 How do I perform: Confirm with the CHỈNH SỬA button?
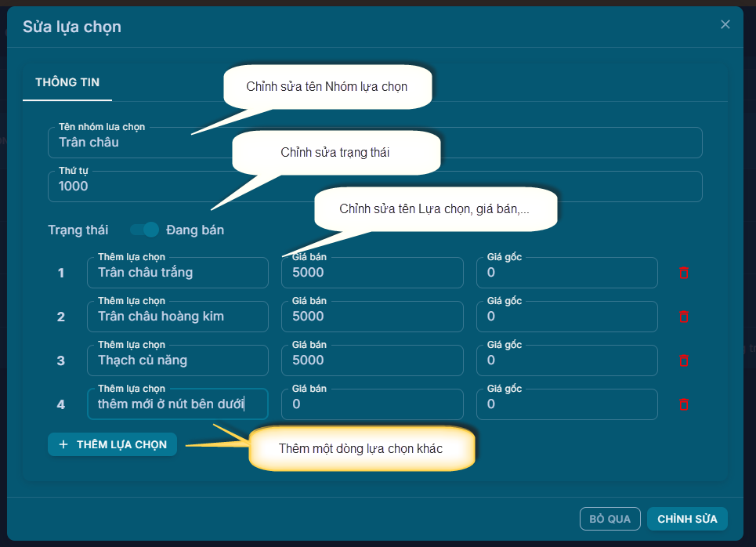click(x=686, y=519)
